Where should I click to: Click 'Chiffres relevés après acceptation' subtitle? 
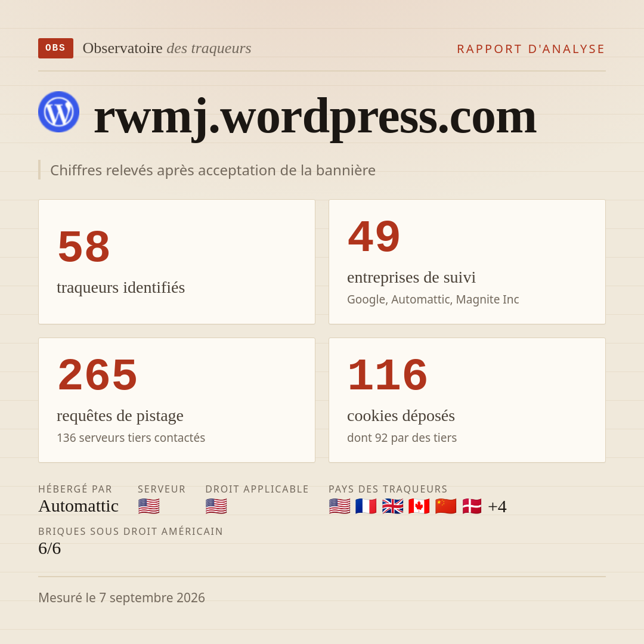click(x=213, y=170)
